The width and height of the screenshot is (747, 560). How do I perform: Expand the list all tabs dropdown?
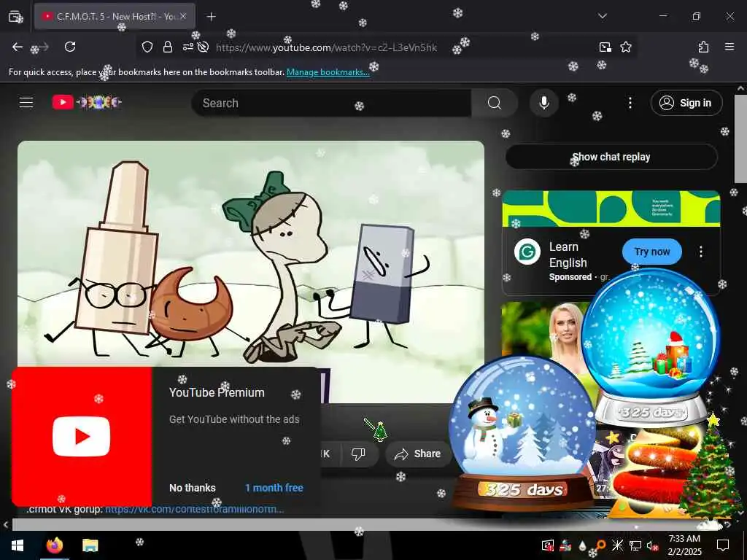(x=603, y=16)
